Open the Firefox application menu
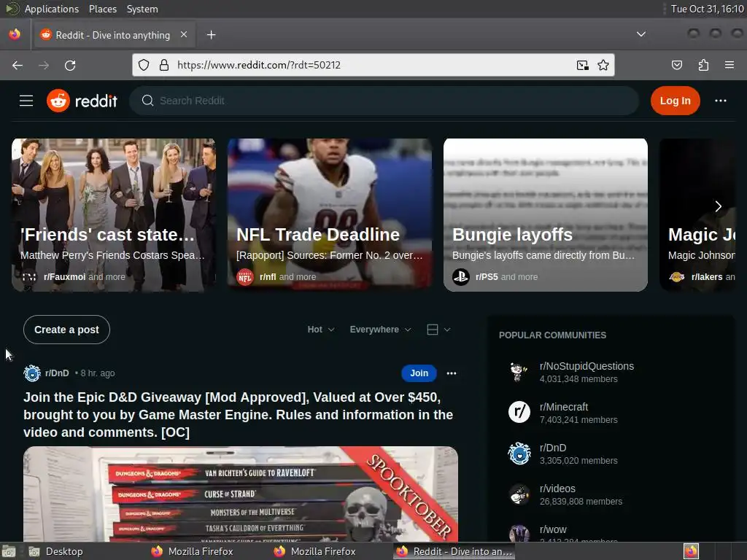This screenshot has height=560, width=747. pyautogui.click(x=729, y=65)
